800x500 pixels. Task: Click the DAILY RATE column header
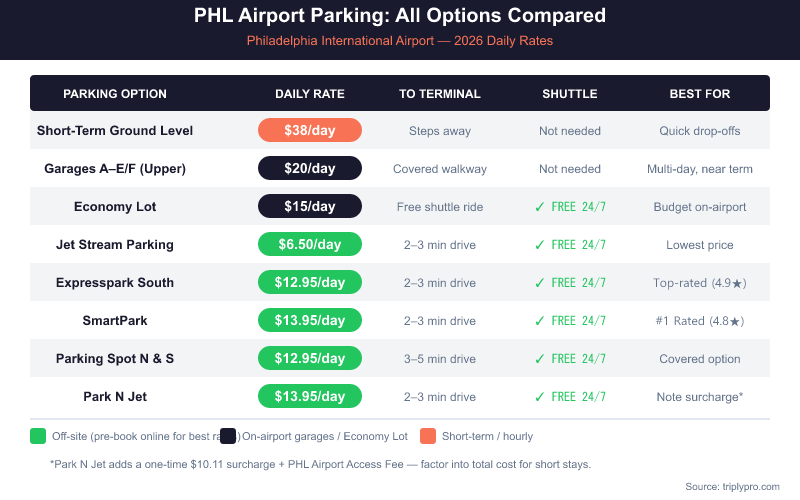(310, 94)
